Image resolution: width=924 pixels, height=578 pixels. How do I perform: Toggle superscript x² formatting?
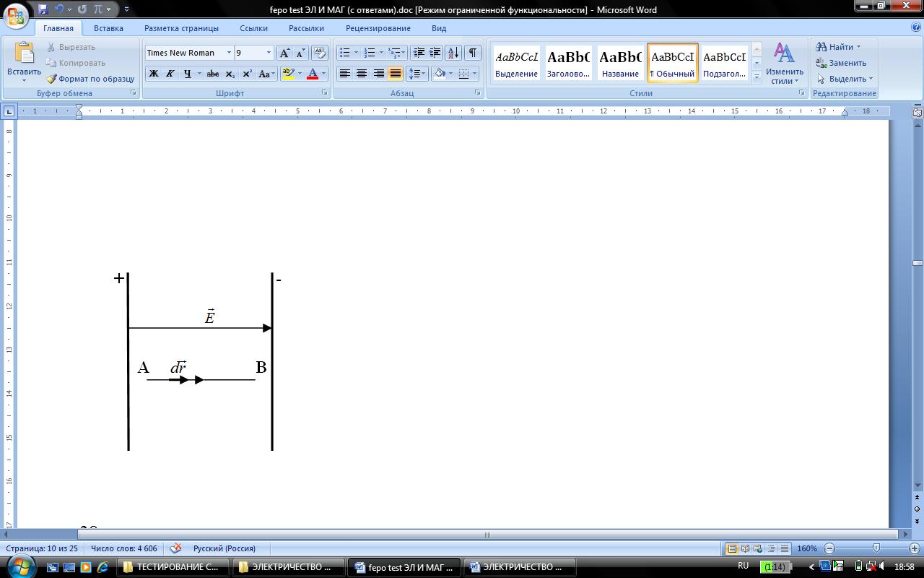tap(247, 74)
